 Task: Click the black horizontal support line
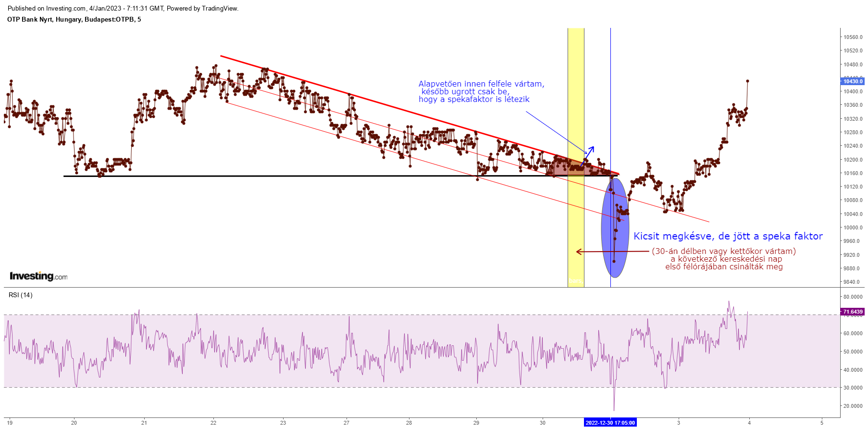click(x=288, y=176)
